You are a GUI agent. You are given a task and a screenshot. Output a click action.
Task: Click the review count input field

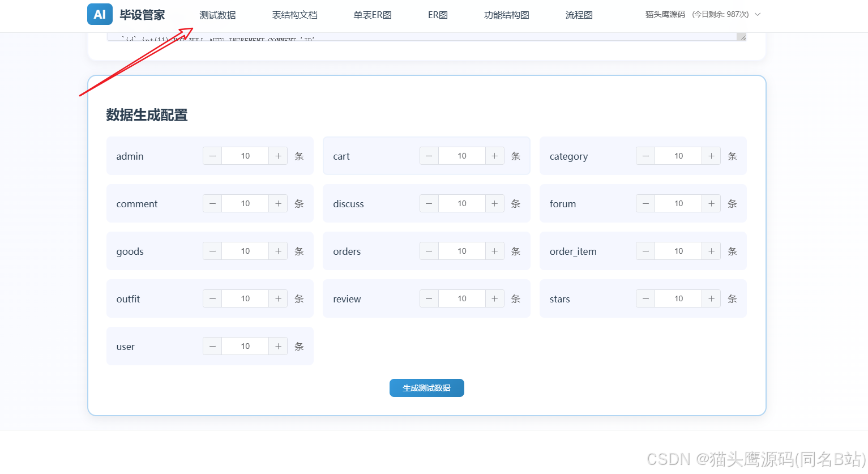(x=462, y=298)
